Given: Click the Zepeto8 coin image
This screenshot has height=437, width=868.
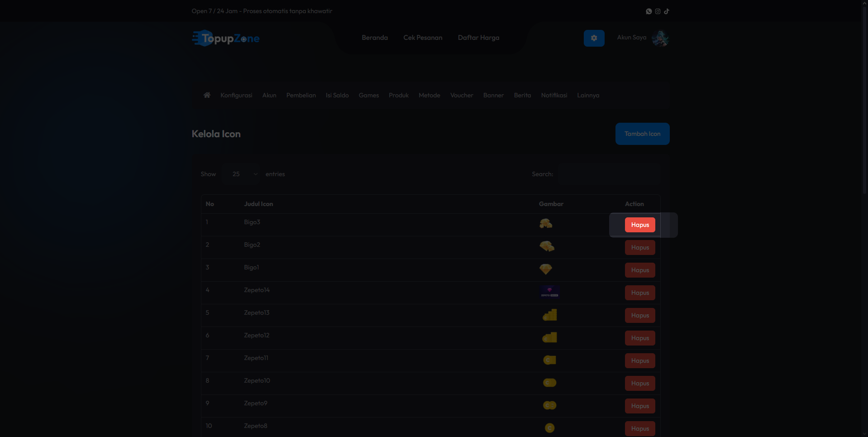Looking at the screenshot, I should (549, 428).
